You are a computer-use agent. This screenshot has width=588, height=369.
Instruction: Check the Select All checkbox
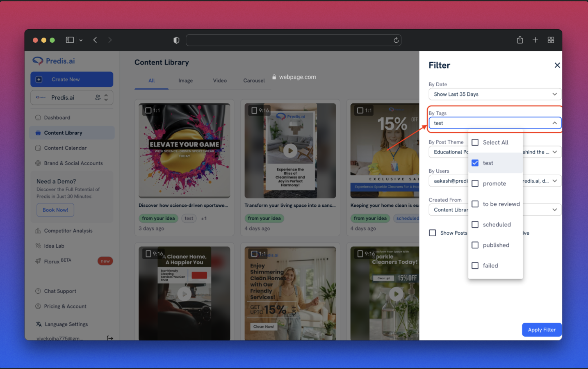tap(475, 142)
